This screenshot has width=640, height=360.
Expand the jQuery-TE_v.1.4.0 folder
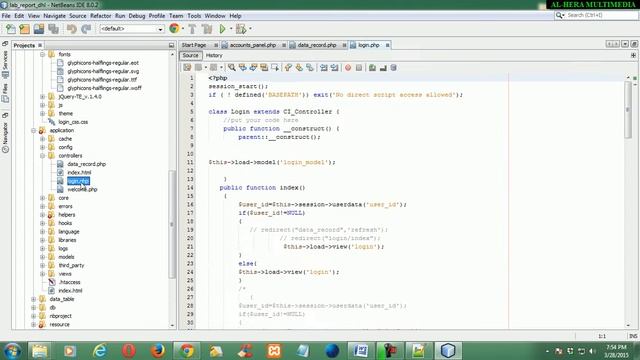pos(42,97)
